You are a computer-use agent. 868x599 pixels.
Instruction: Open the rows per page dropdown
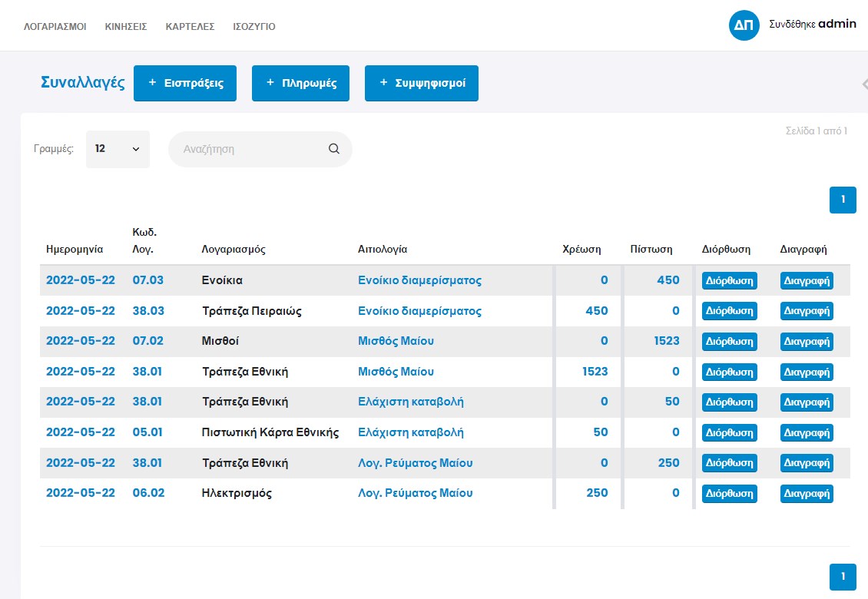[x=118, y=149]
